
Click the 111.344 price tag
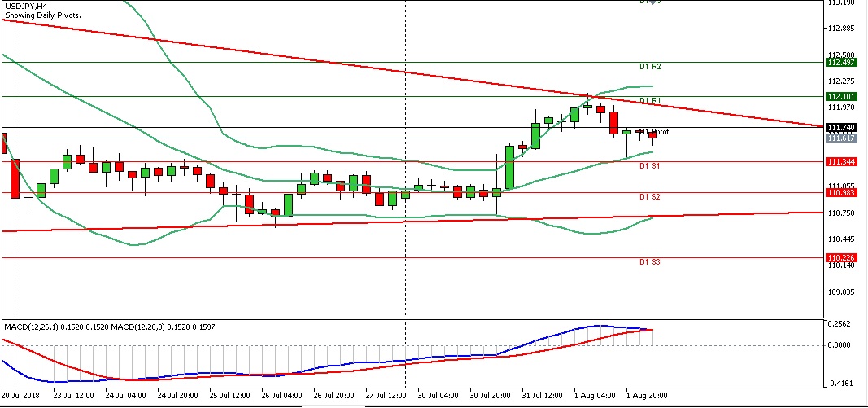coord(841,162)
